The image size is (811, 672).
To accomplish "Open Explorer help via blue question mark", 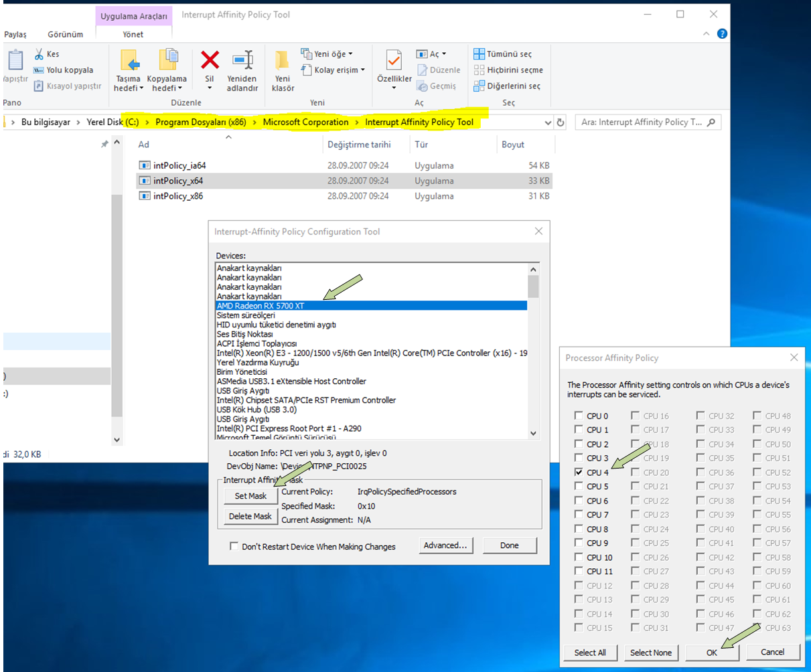I will click(x=722, y=33).
